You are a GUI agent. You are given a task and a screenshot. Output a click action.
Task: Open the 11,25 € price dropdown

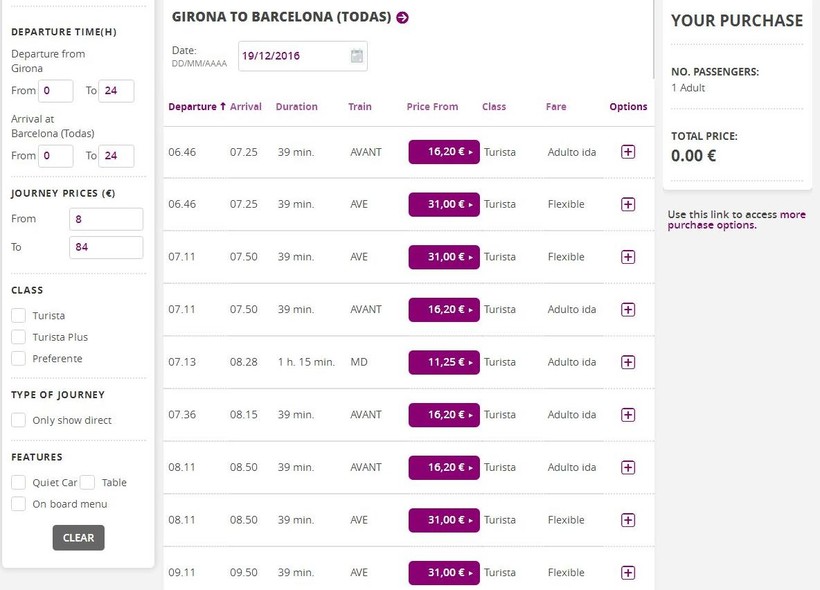click(444, 362)
